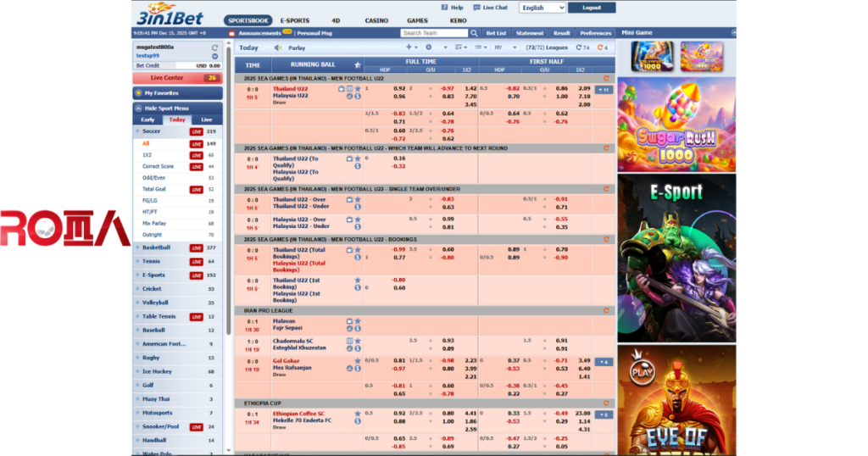The image size is (868, 456).
Task: Collapse sport menu with Hide Sport Menu arrow
Action: [139, 108]
